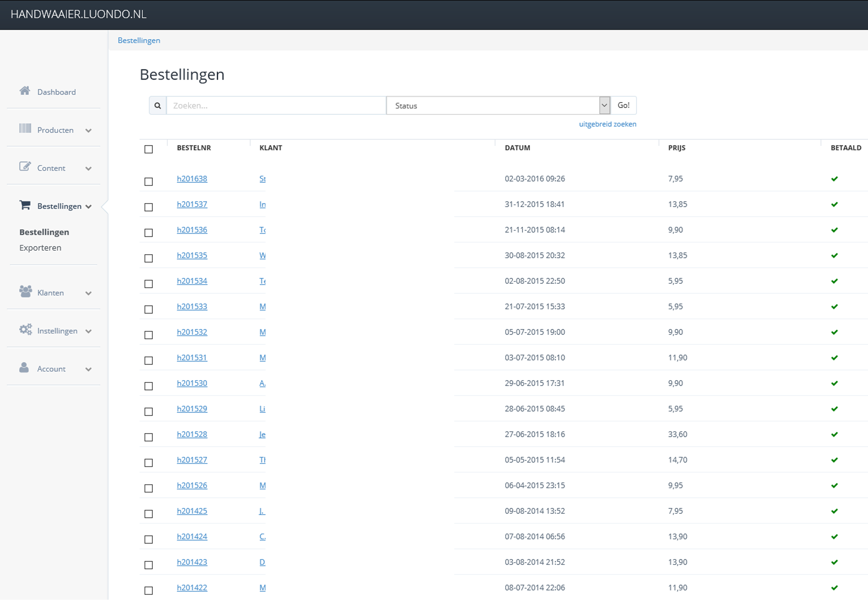Open order h201424
This screenshot has width=868, height=600.
pyautogui.click(x=192, y=537)
